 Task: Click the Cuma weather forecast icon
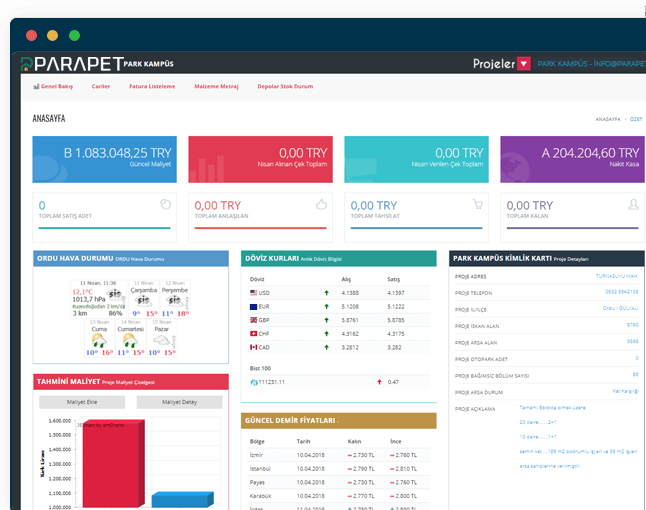coord(100,340)
